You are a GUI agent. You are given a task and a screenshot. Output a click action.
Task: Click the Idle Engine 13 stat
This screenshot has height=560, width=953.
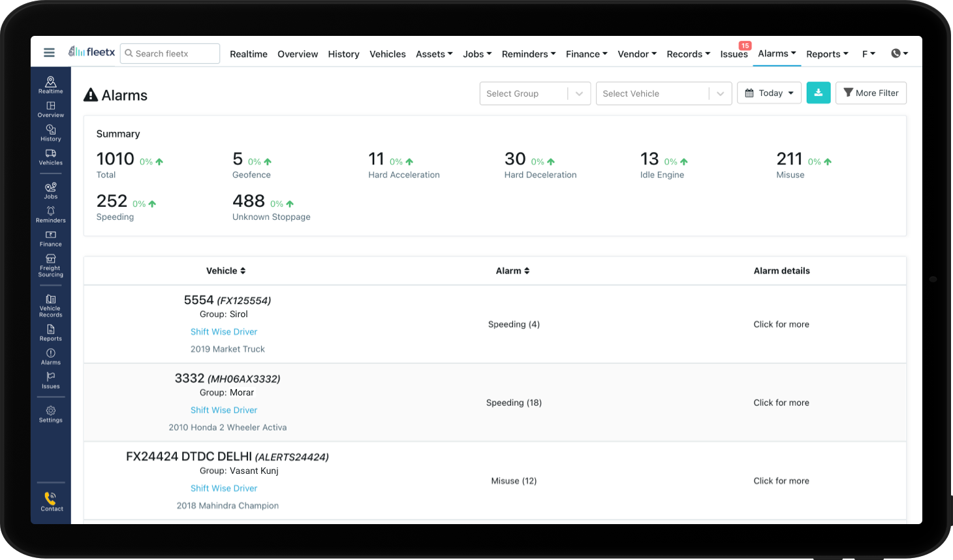[664, 164]
